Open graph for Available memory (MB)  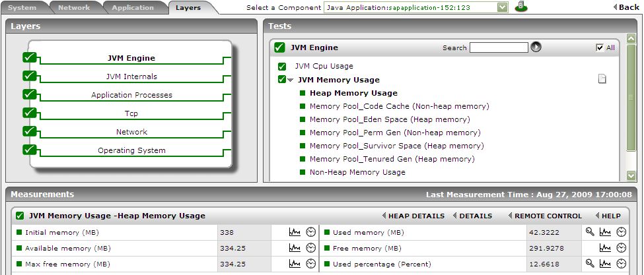tap(295, 248)
